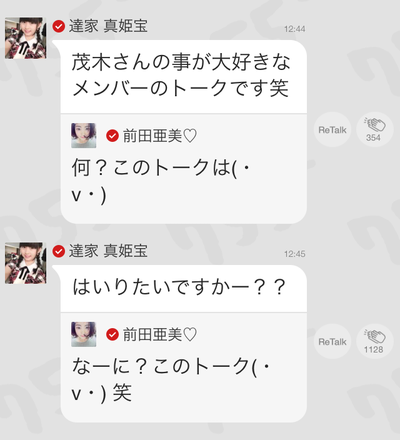Open 前田亜美♡ name in first quoted talk
Viewport: 400px width, 440px height.
160,136
